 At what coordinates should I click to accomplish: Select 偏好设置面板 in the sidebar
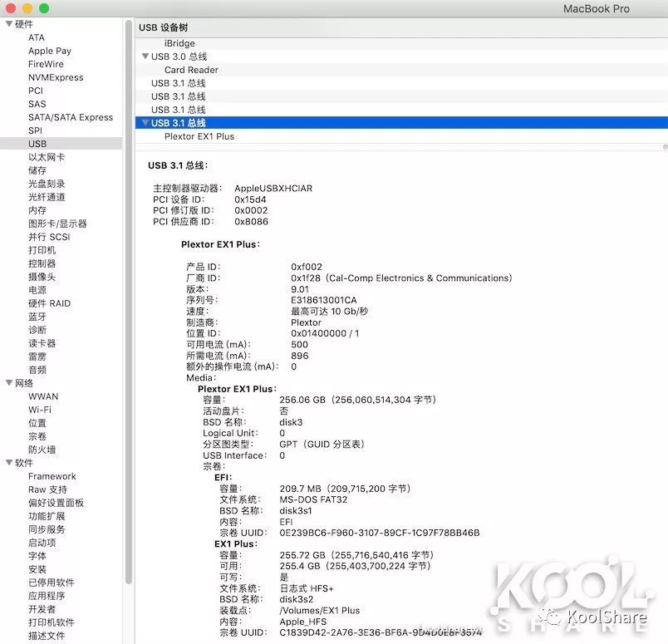point(56,503)
